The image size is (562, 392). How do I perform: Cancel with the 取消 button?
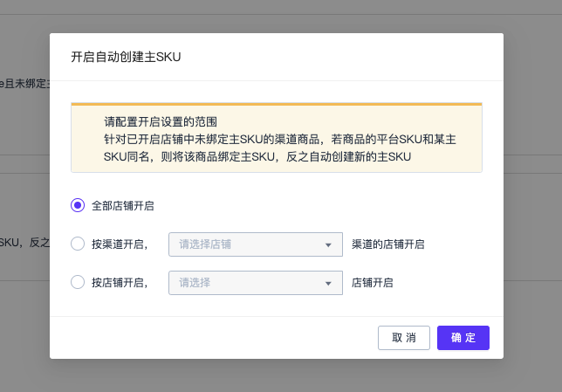click(x=404, y=338)
